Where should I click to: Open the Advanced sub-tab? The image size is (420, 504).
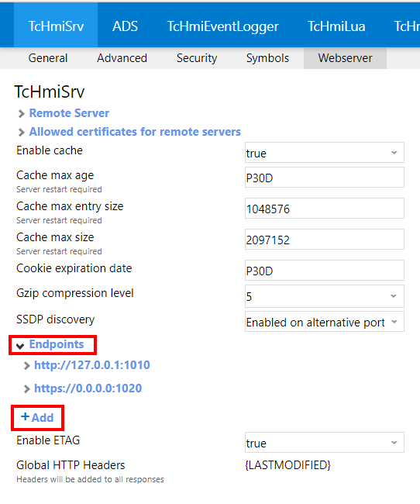tap(122, 58)
